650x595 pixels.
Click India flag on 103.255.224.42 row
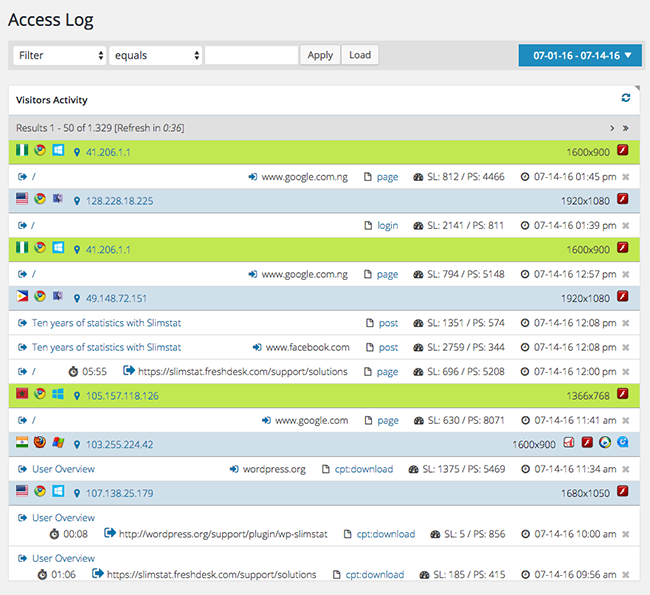pyautogui.click(x=22, y=442)
